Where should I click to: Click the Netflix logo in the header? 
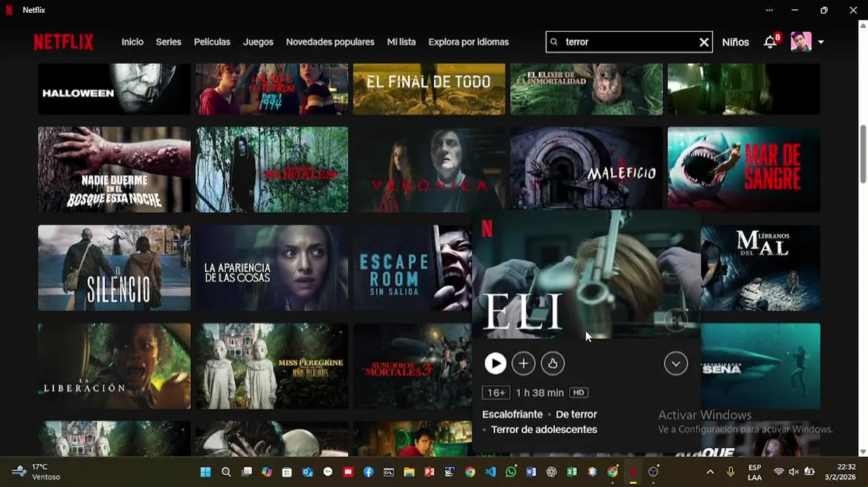64,42
